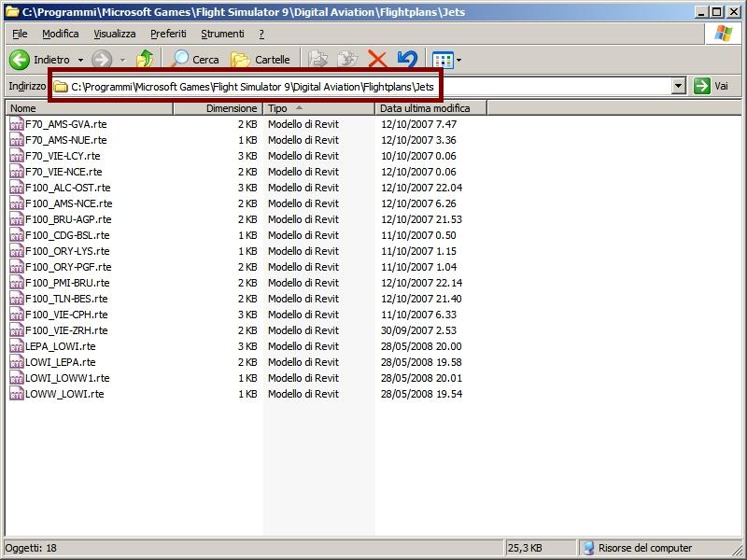The width and height of the screenshot is (747, 560).
Task: Expand the Views dropdown arrow
Action: 458,60
